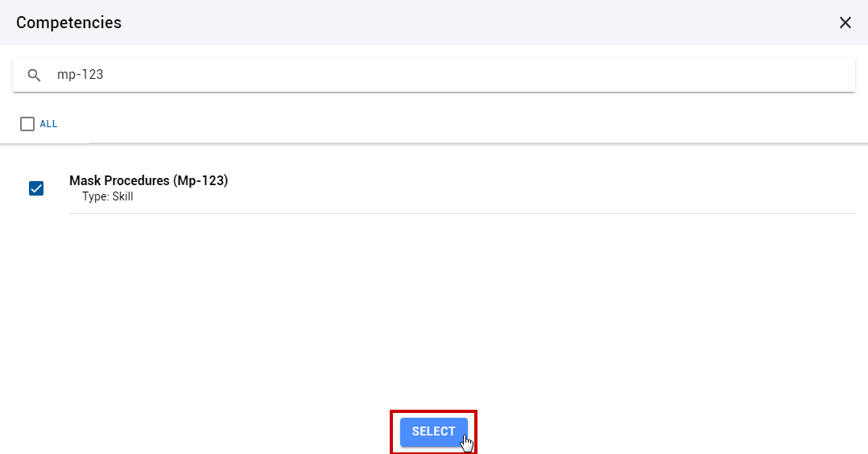Focus the search field containing mp-123
This screenshot has height=454, width=868.
pos(434,75)
